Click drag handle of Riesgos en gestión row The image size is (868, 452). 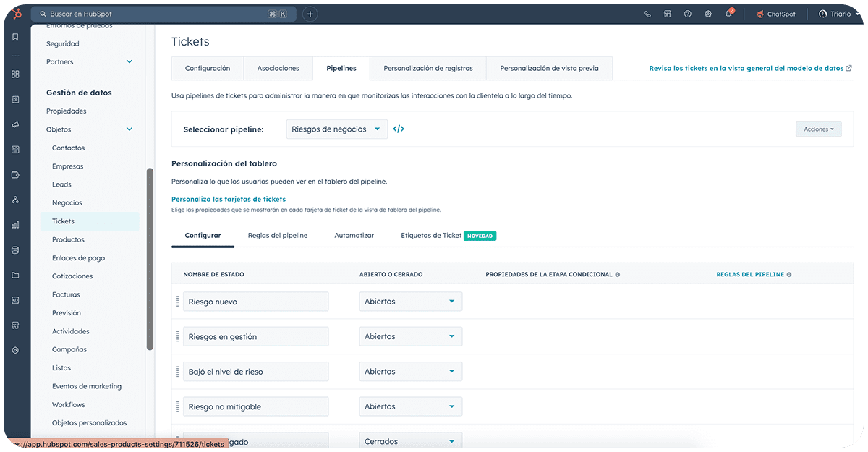click(x=177, y=336)
